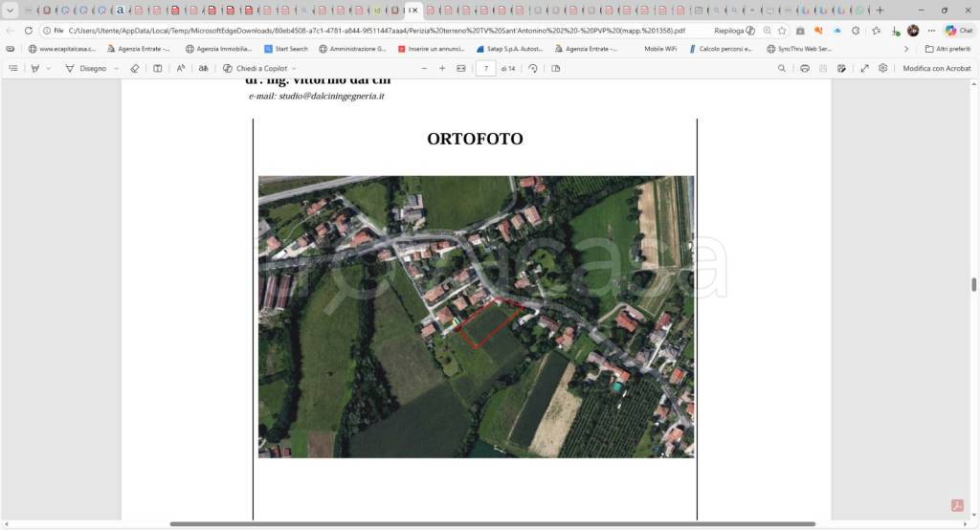Click the zoom out minus button

tap(424, 69)
